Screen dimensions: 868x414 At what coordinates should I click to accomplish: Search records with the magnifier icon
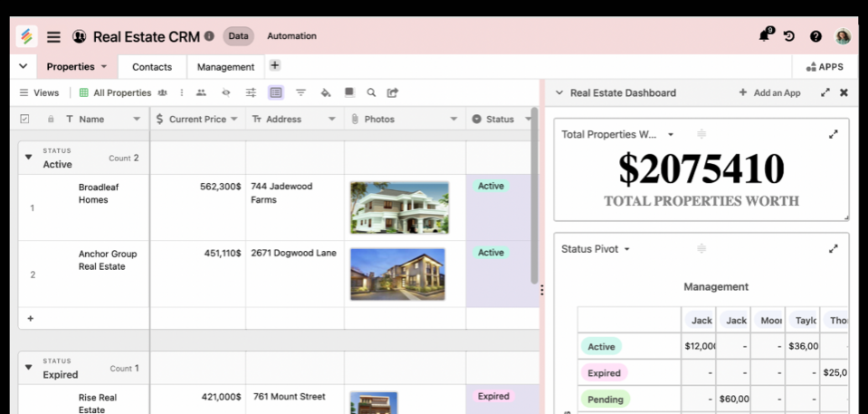point(371,92)
